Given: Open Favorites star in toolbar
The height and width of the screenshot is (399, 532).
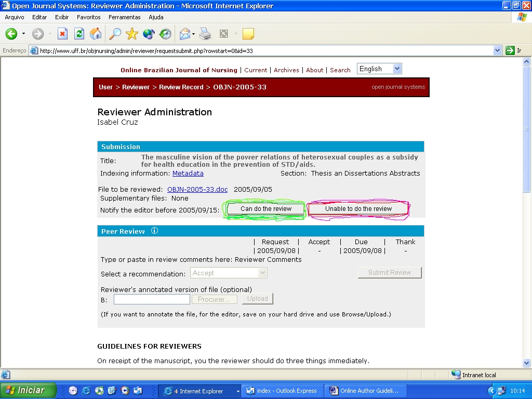Looking at the screenshot, I should [x=132, y=34].
